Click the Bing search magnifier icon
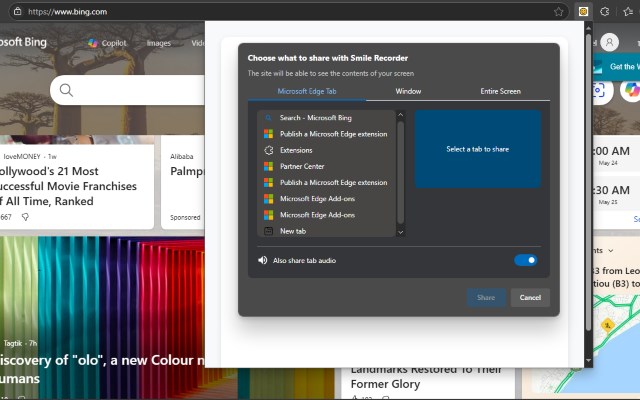The width and height of the screenshot is (640, 400). (66, 90)
